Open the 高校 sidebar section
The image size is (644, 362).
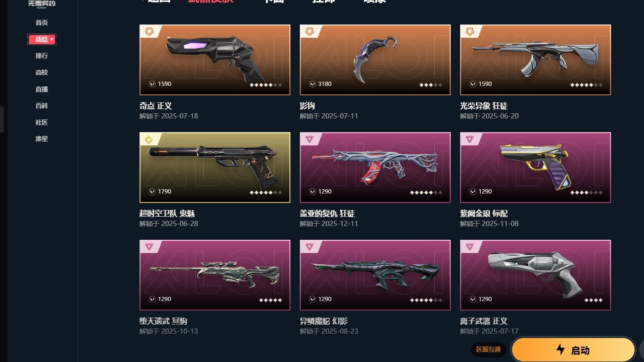tap(41, 72)
